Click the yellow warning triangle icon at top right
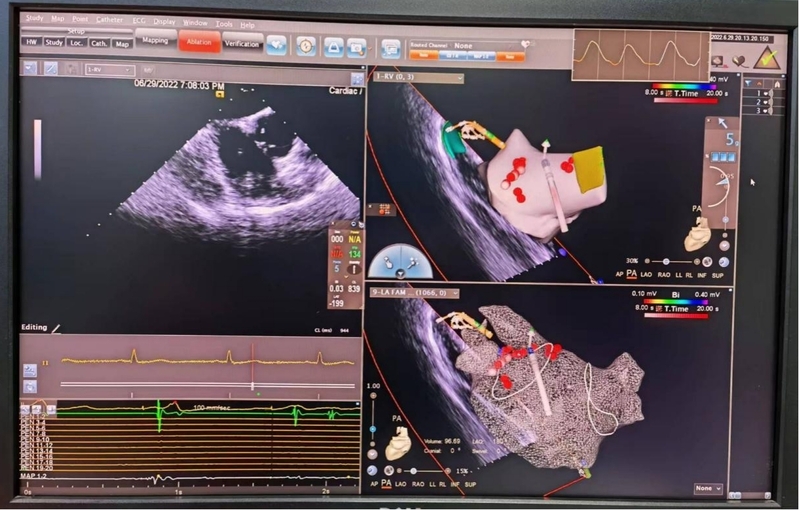Image resolution: width=799 pixels, height=510 pixels. click(x=765, y=57)
